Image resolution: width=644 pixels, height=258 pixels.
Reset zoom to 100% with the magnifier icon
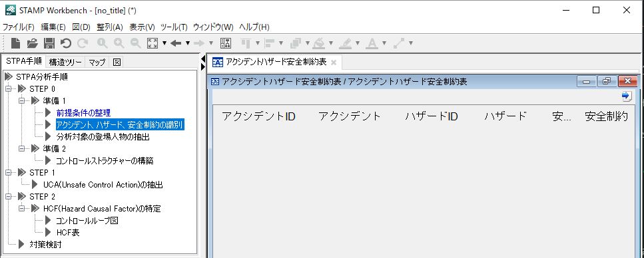(x=103, y=43)
